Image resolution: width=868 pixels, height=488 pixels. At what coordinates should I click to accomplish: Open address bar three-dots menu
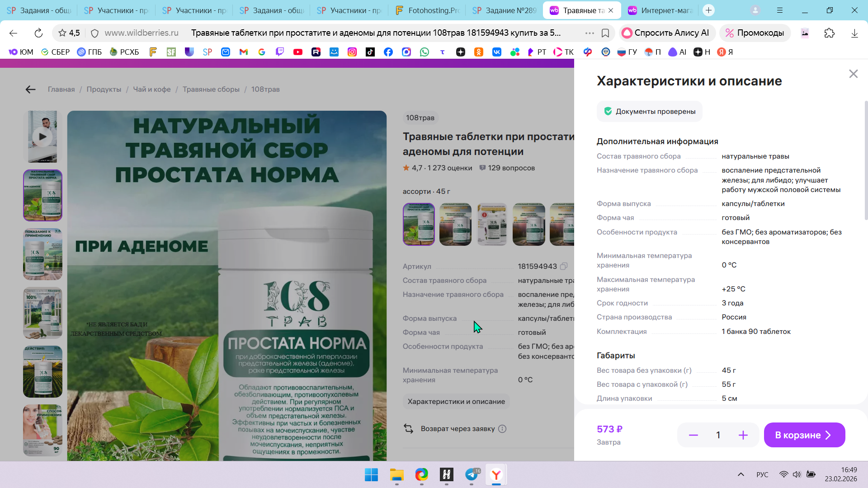tap(589, 33)
